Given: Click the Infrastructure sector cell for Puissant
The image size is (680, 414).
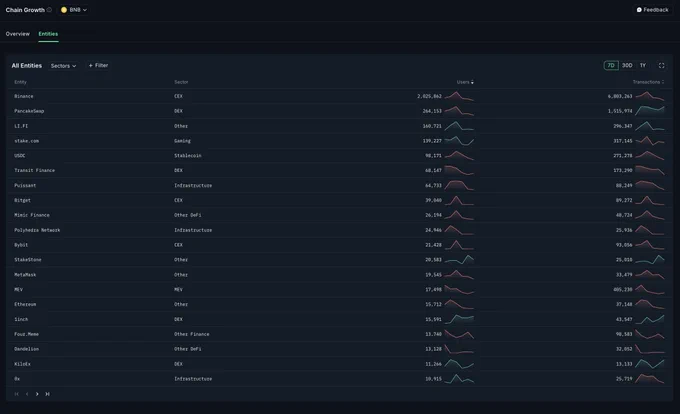Looking at the screenshot, I should 193,186.
